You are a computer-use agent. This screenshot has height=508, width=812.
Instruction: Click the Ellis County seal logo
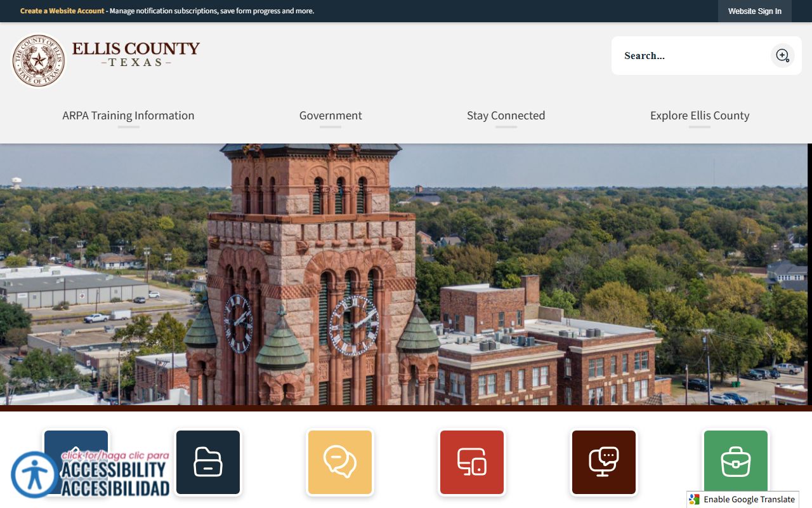[x=39, y=60]
